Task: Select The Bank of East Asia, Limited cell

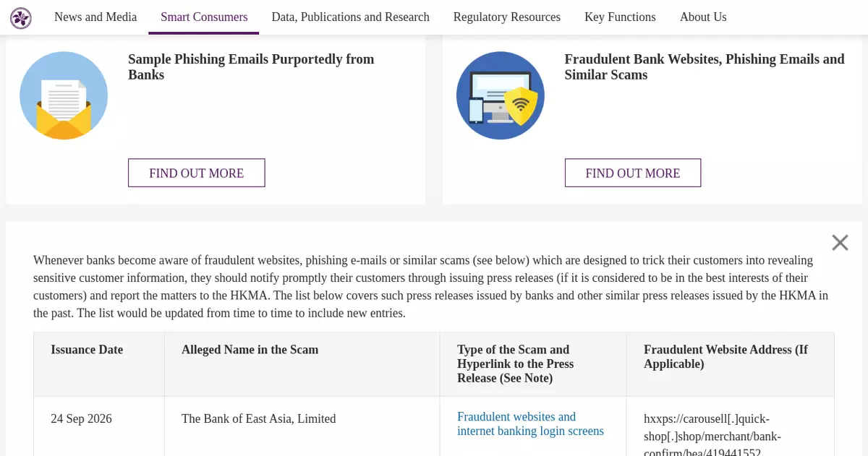Action: click(259, 418)
